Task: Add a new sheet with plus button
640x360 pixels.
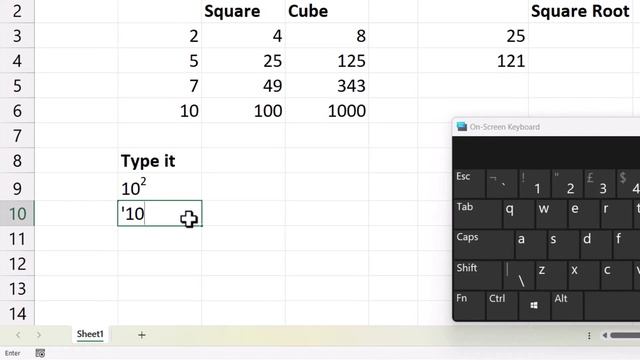Action: pyautogui.click(x=142, y=335)
